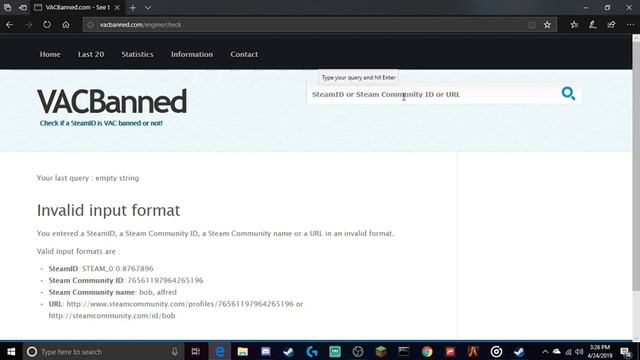Go to the Statistics page
Viewport: 640px width, 360px height.
click(x=138, y=54)
